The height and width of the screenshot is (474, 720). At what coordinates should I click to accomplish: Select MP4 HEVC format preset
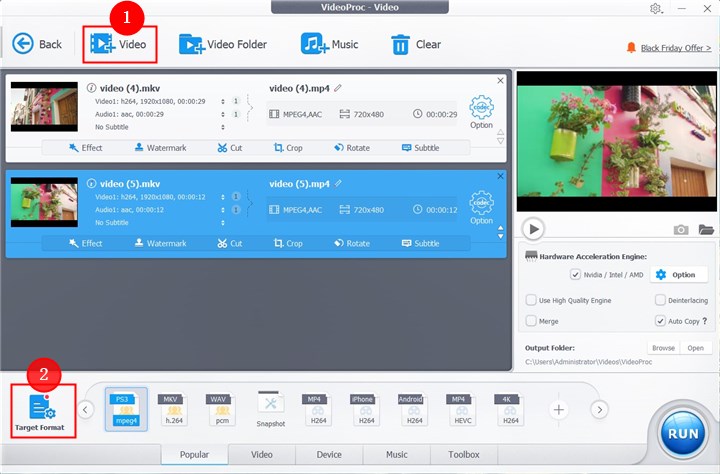(x=462, y=409)
